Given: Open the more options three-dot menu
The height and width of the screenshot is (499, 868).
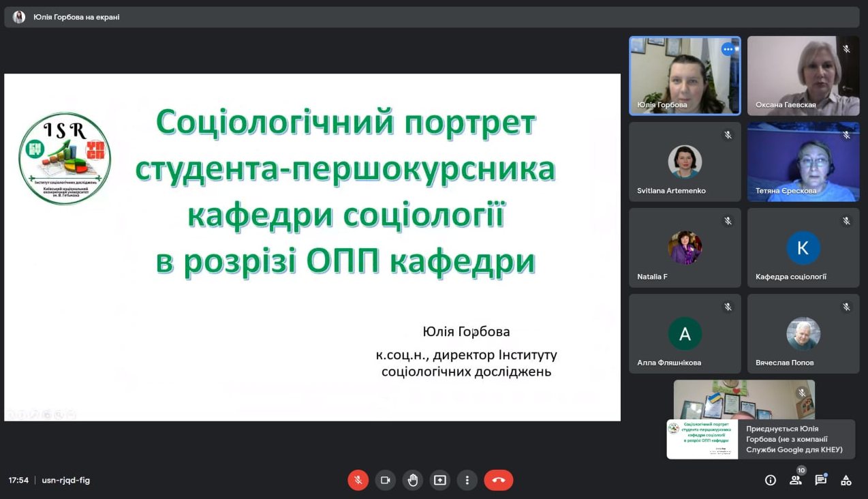Looking at the screenshot, I should 467,480.
